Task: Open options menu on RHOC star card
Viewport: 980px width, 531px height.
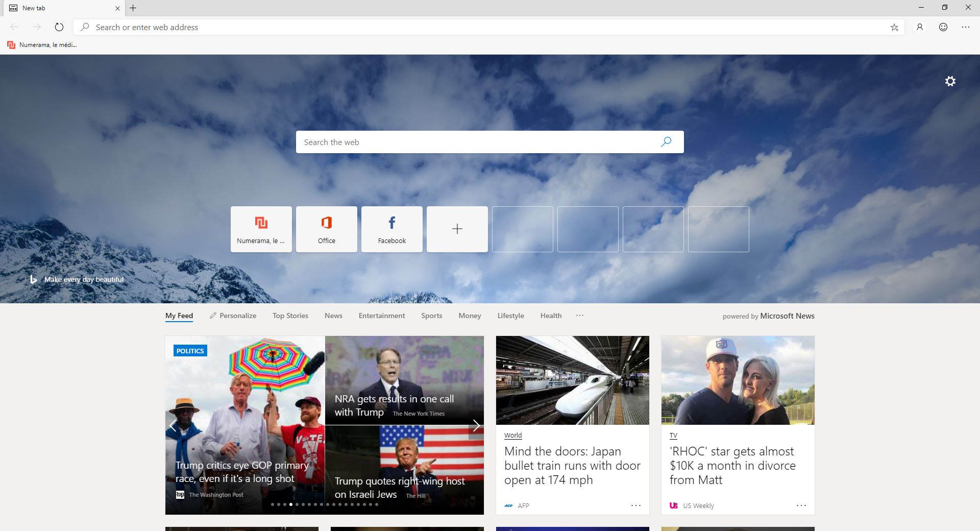Action: click(801, 505)
